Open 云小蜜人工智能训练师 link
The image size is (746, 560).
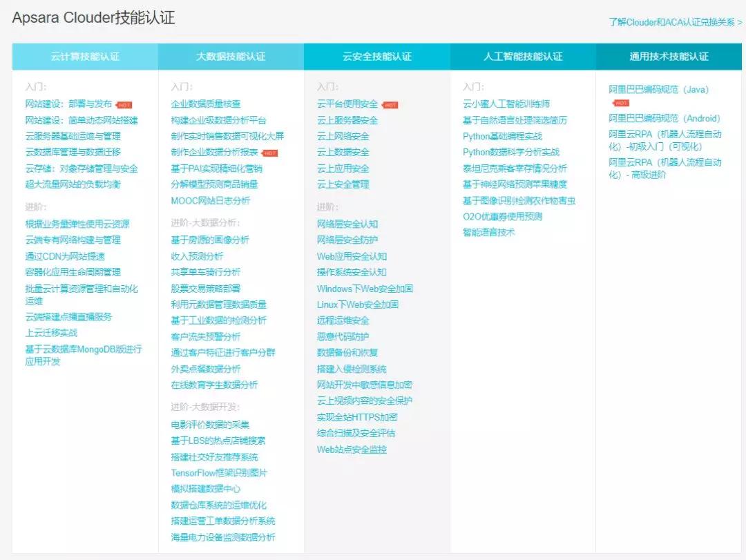[x=506, y=104]
